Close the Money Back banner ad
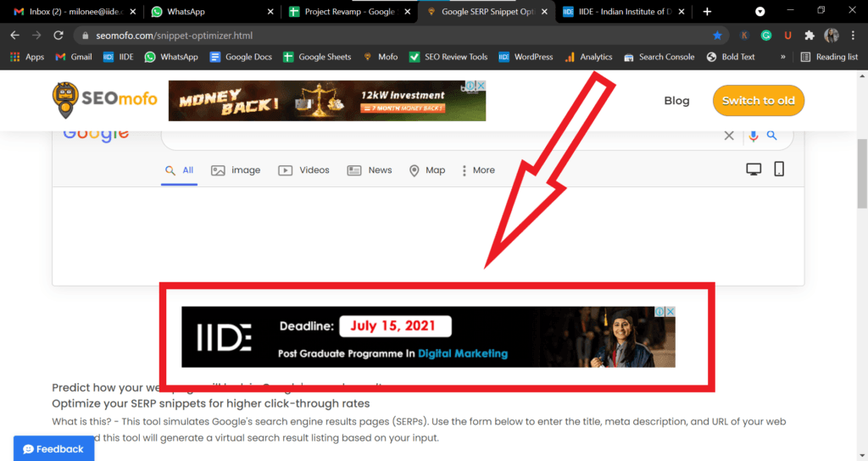Viewport: 868px width, 461px height. click(481, 86)
